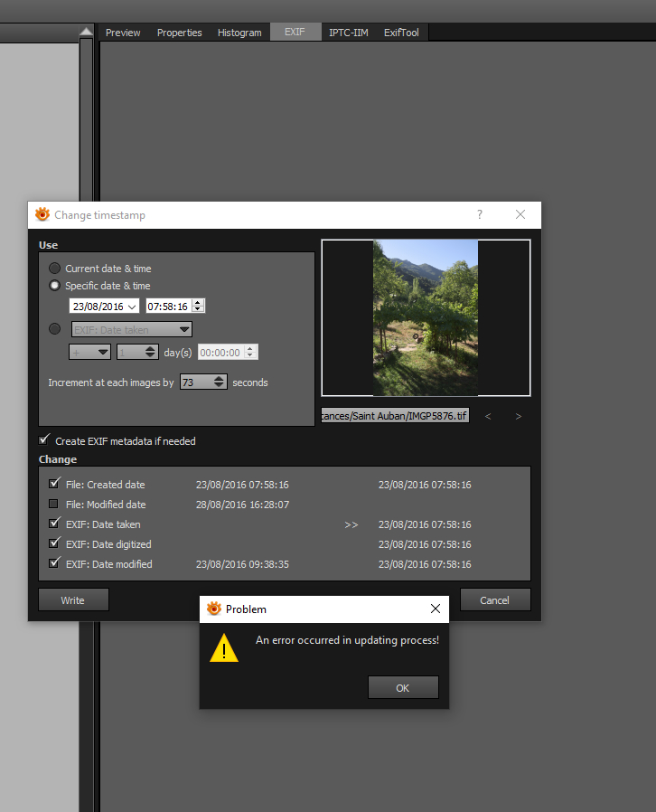This screenshot has height=812, width=656.
Task: Click the IMGP5876.tif file path field
Action: 395,415
